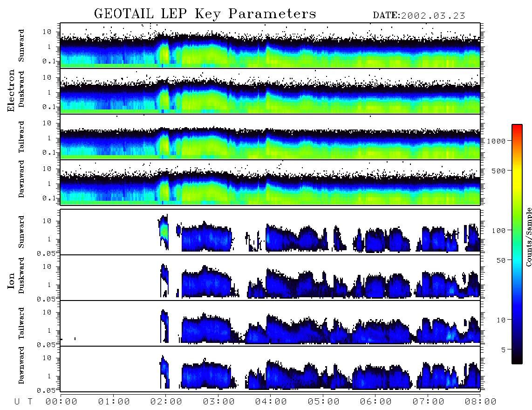This screenshot has width=532, height=410.
Task: Click the 'GEOTAIL LEP Key Parameters' title
Action: pos(205,14)
